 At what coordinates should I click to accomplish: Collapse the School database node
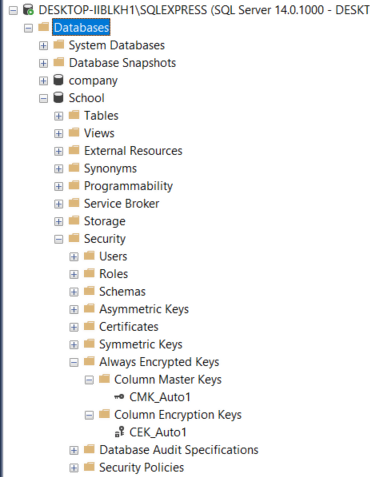[43, 98]
